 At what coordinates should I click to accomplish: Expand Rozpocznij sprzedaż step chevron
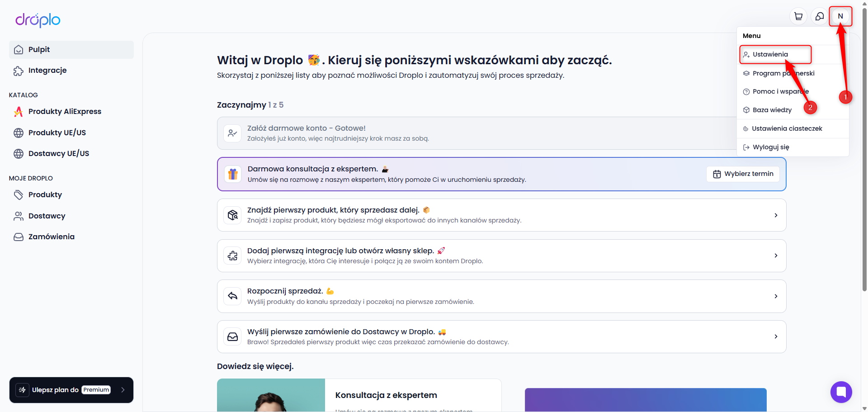(x=776, y=296)
